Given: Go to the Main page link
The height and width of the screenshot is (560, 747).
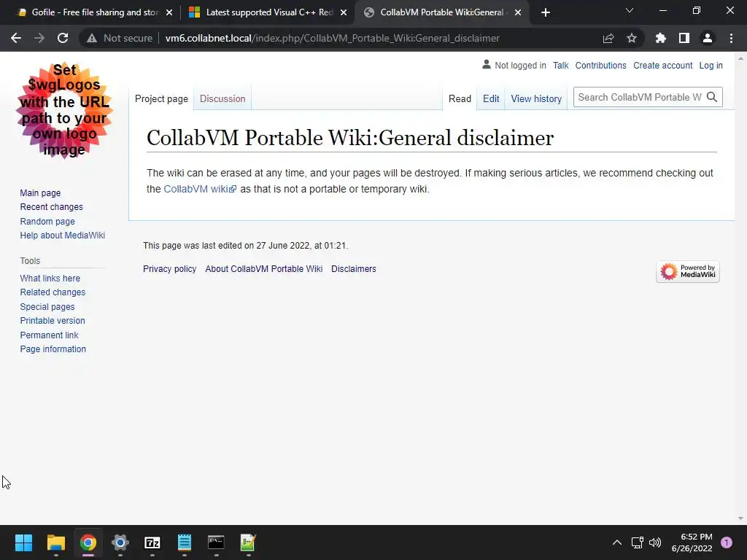Looking at the screenshot, I should (x=40, y=192).
